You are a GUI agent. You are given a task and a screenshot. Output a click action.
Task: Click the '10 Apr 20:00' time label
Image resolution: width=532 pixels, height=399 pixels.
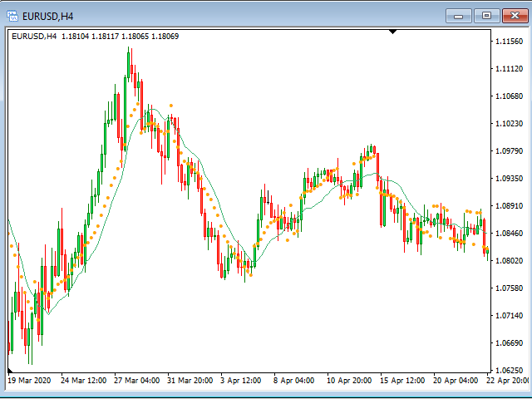coord(349,381)
